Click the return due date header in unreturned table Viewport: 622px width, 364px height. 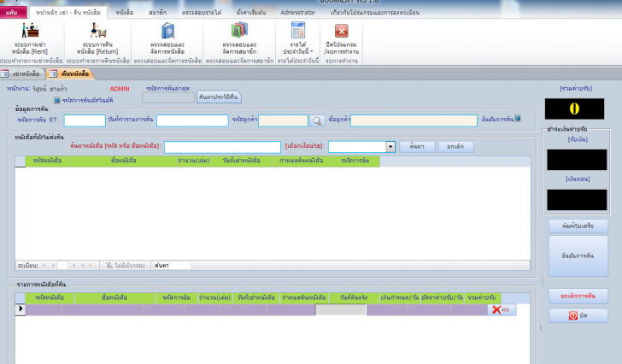click(302, 161)
